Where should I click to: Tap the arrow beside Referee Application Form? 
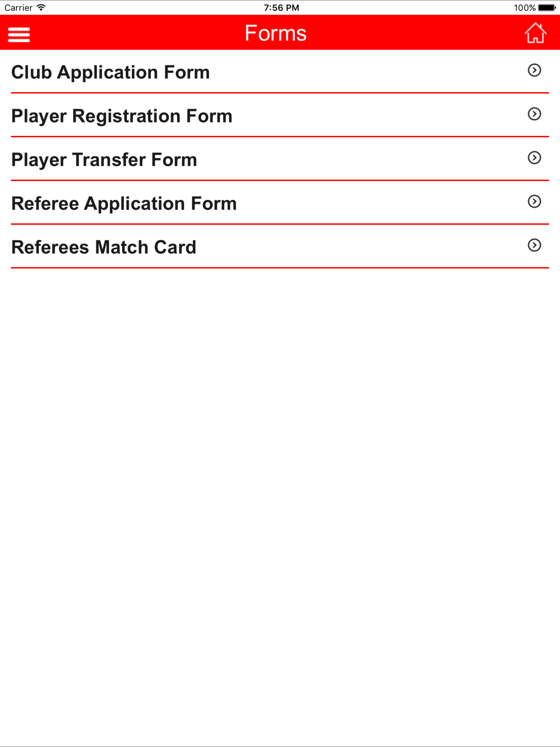pyautogui.click(x=534, y=202)
